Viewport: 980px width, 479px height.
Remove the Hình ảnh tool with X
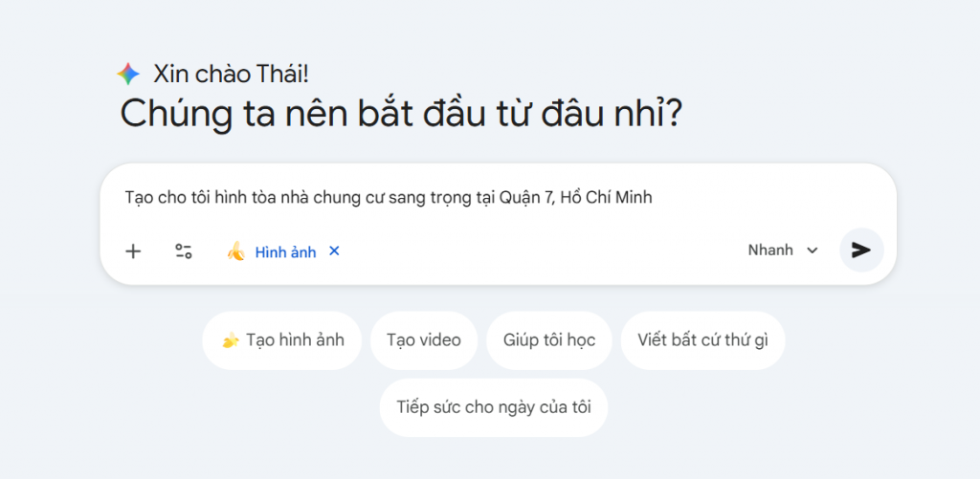[334, 251]
